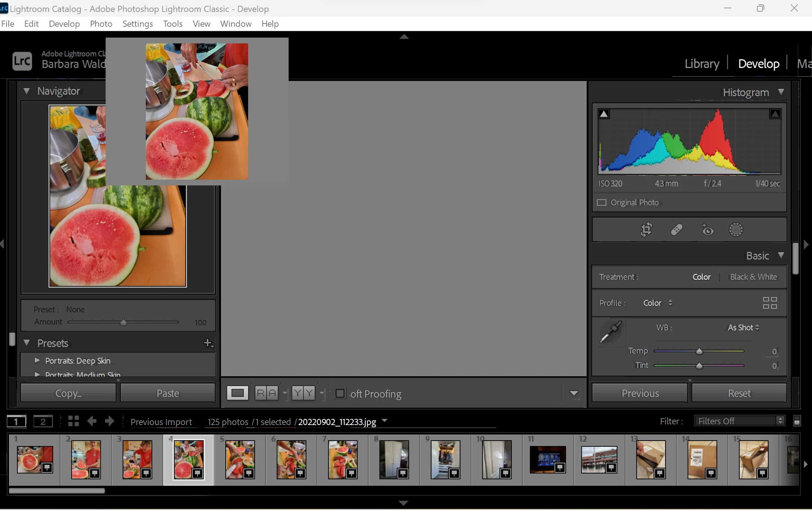Open the Masking tool

tap(736, 230)
